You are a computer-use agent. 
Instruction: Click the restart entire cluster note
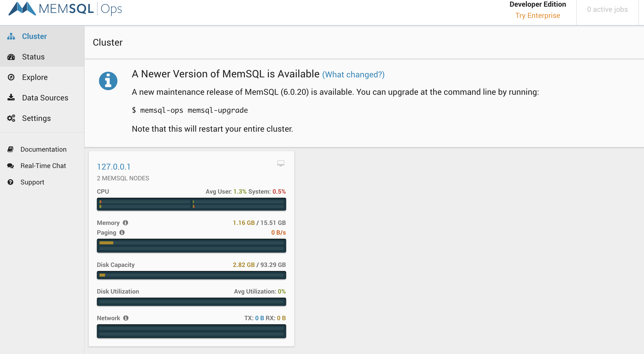(x=212, y=129)
